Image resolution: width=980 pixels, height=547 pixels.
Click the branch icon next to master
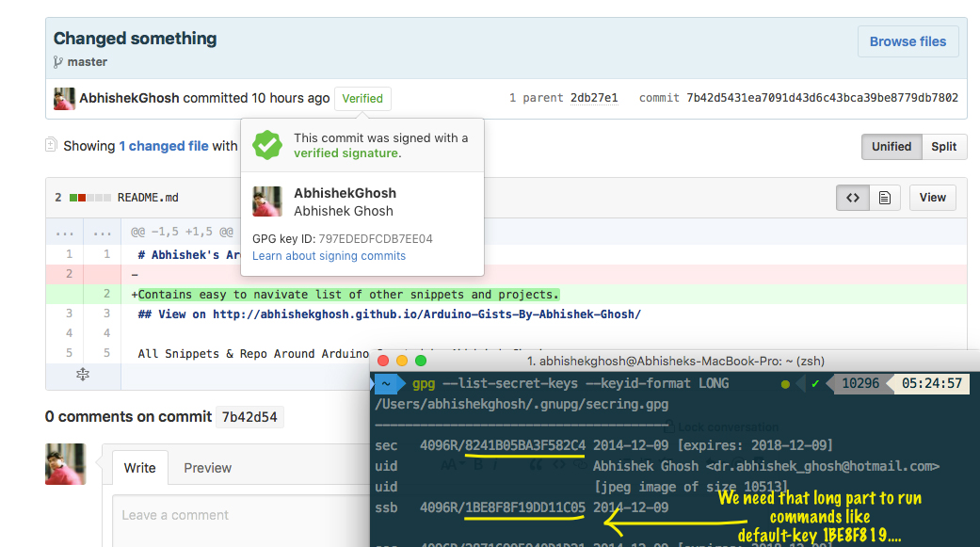click(56, 62)
